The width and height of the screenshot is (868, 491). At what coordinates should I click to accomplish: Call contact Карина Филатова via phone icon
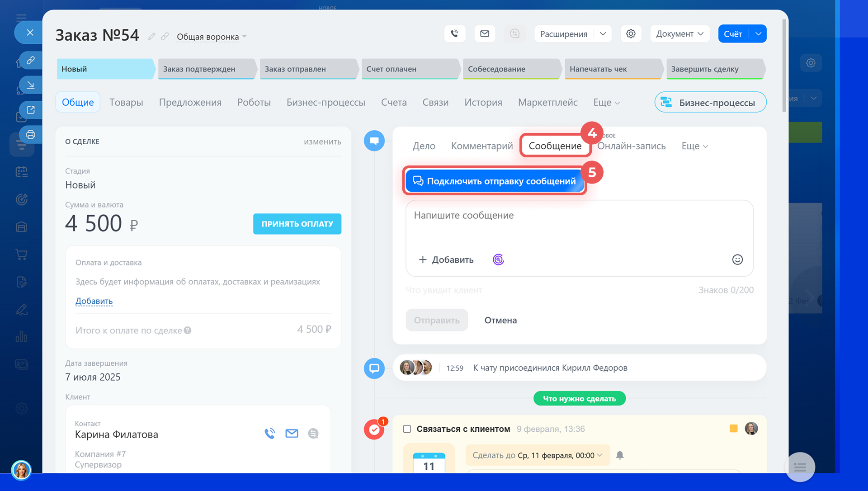(x=270, y=434)
